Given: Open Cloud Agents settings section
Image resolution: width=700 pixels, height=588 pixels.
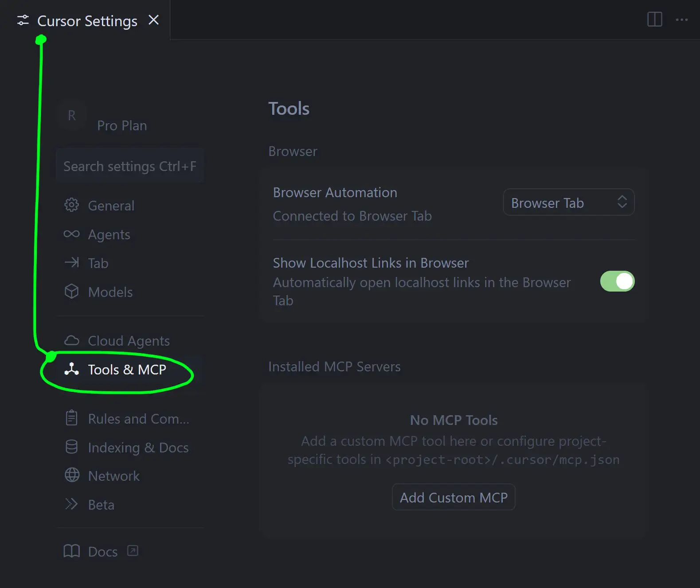Looking at the screenshot, I should coord(129,341).
